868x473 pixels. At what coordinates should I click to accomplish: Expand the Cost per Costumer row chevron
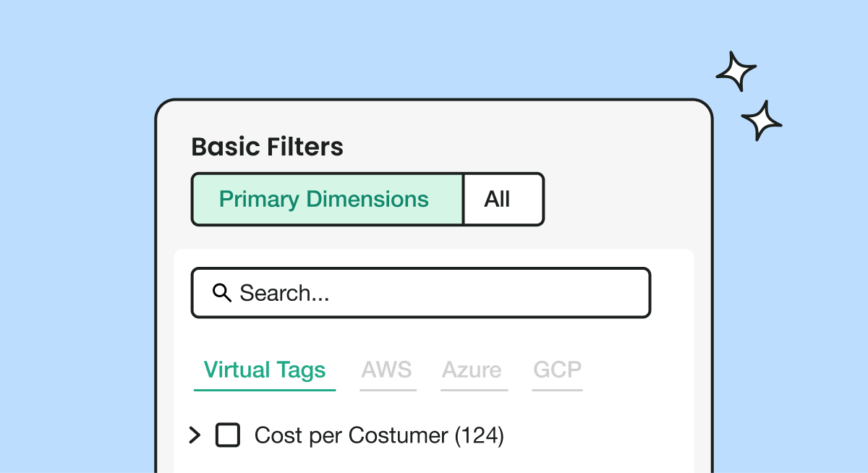[x=194, y=435]
